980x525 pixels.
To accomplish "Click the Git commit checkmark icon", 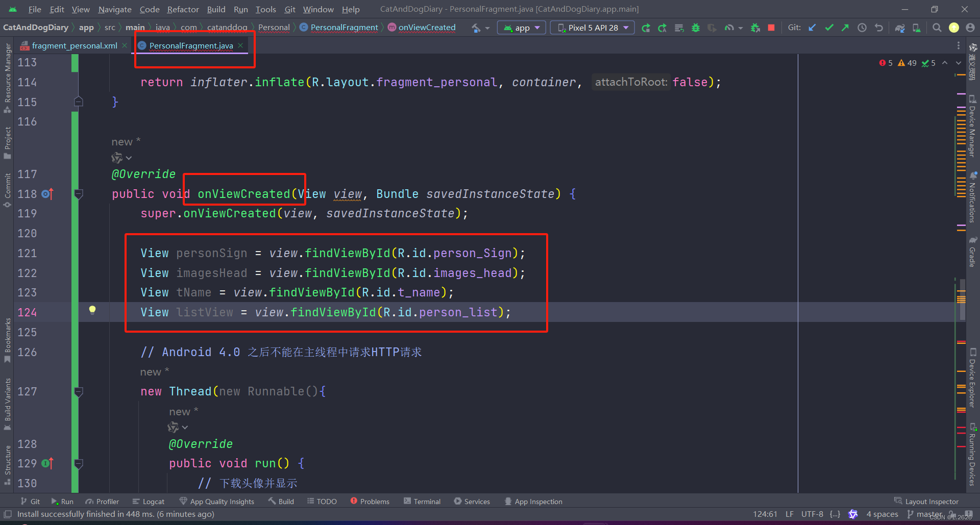I will point(829,28).
